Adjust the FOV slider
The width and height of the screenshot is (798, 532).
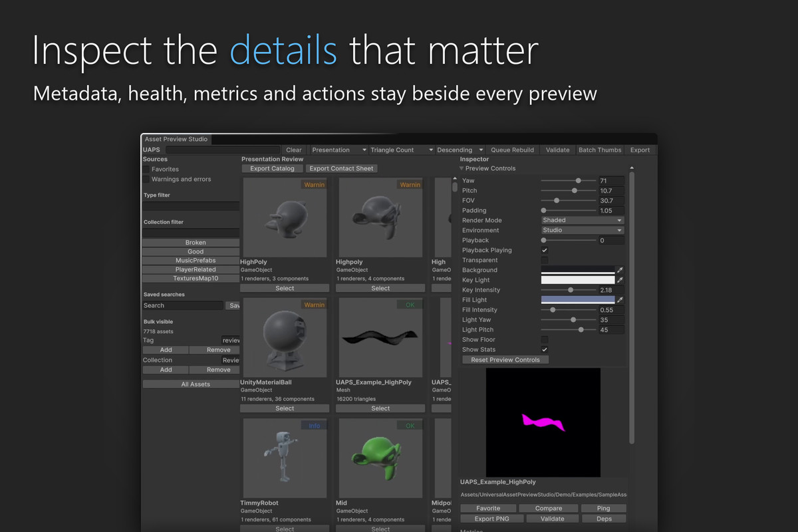tap(568, 201)
